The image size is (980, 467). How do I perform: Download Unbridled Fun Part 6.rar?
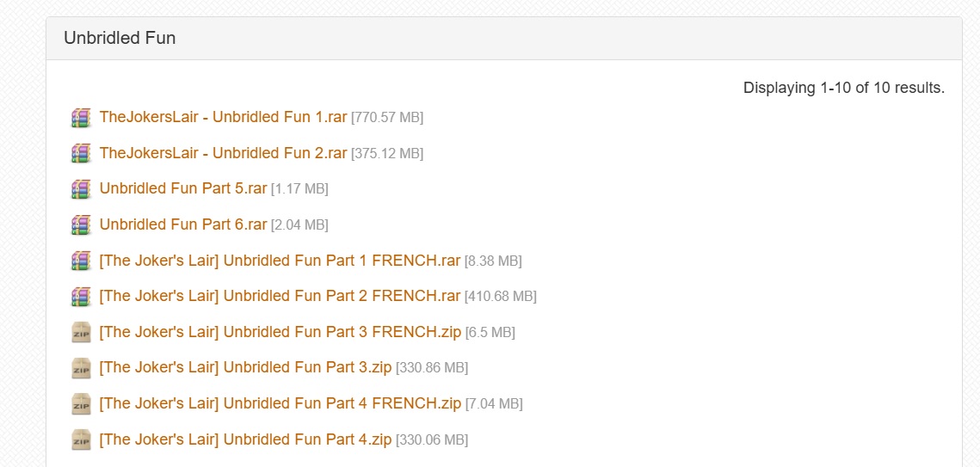183,224
